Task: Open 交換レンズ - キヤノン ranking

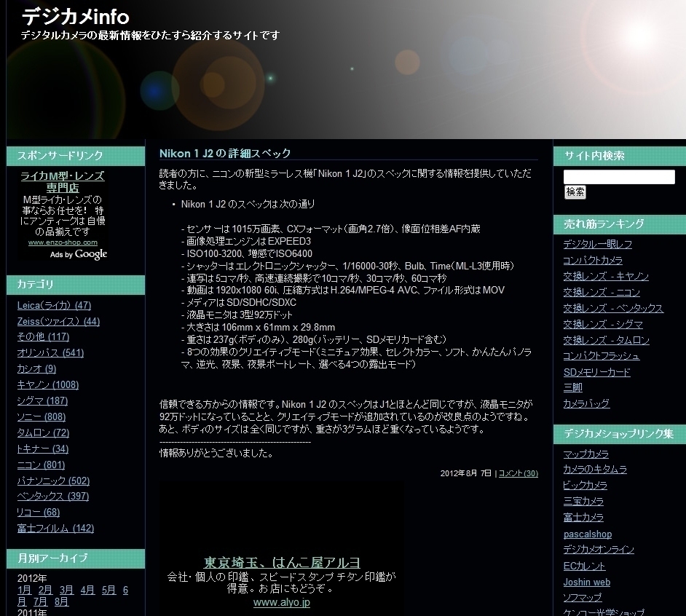Action: 606,277
